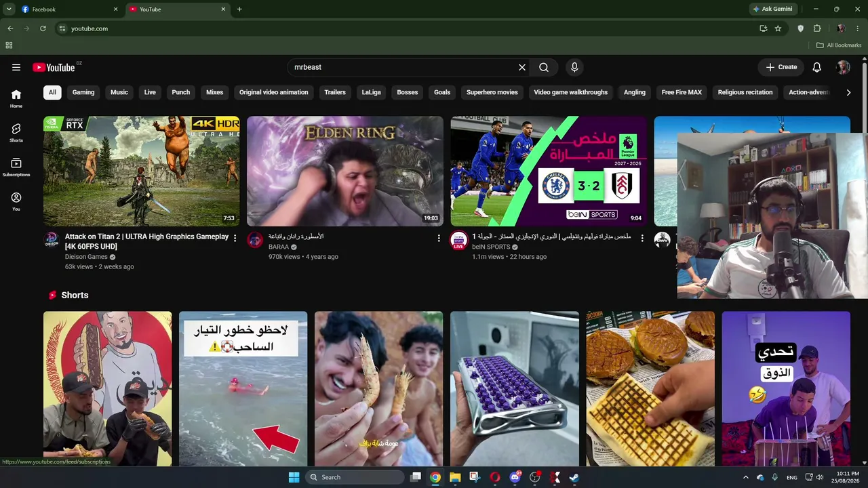The height and width of the screenshot is (488, 868).
Task: Open options menu for Attack on Titan 2 video
Action: [x=235, y=239]
